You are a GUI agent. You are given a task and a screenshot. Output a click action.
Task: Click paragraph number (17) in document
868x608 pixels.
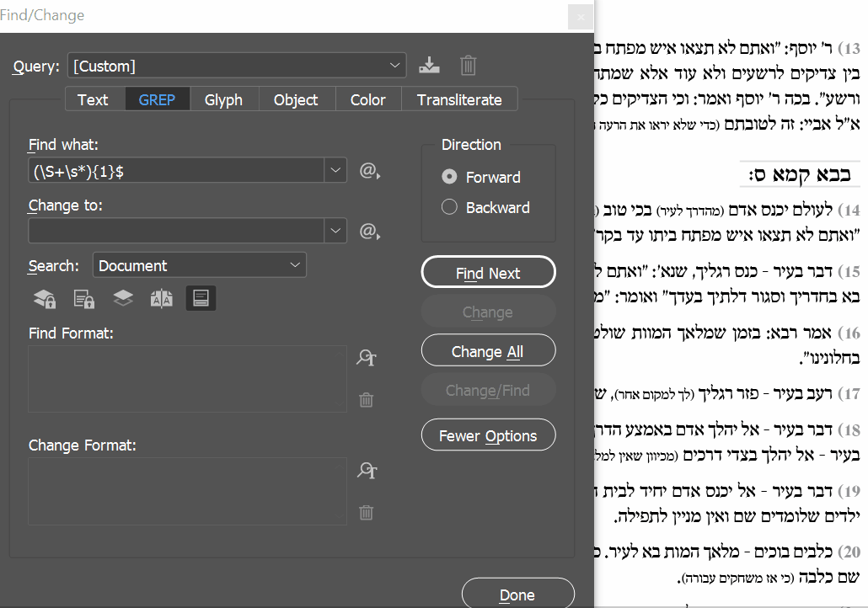click(849, 394)
